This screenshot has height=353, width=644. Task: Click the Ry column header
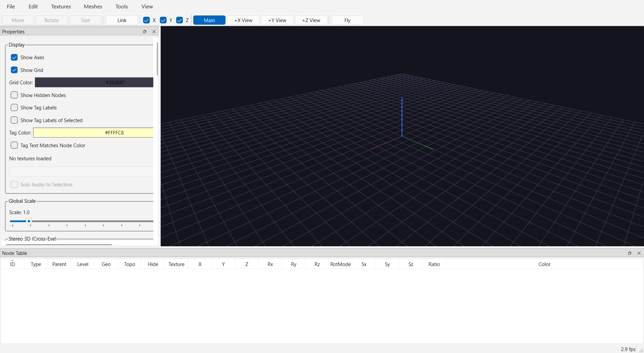click(294, 264)
